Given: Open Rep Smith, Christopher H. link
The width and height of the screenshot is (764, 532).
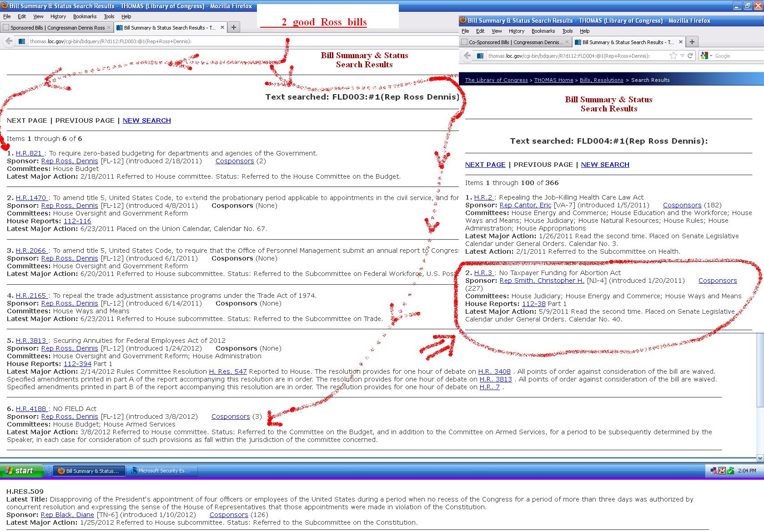Looking at the screenshot, I should pos(542,281).
